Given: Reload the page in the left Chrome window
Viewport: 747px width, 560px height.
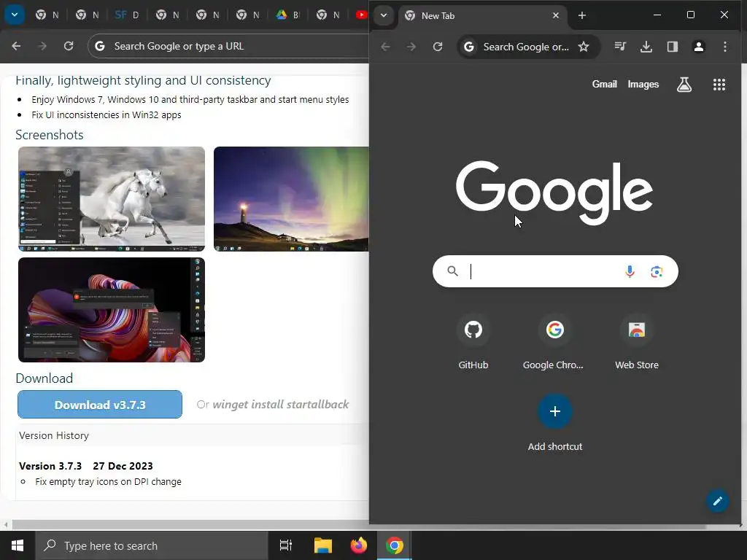Looking at the screenshot, I should click(x=69, y=46).
